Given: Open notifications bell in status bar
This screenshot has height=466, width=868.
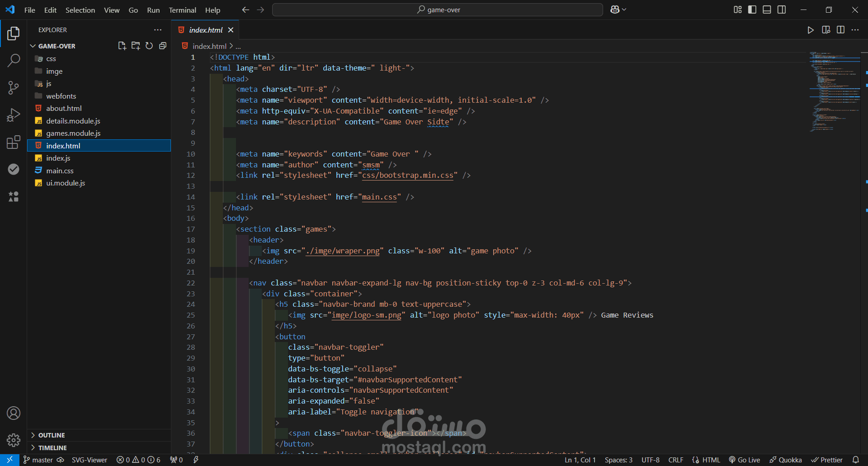Looking at the screenshot, I should [856, 460].
